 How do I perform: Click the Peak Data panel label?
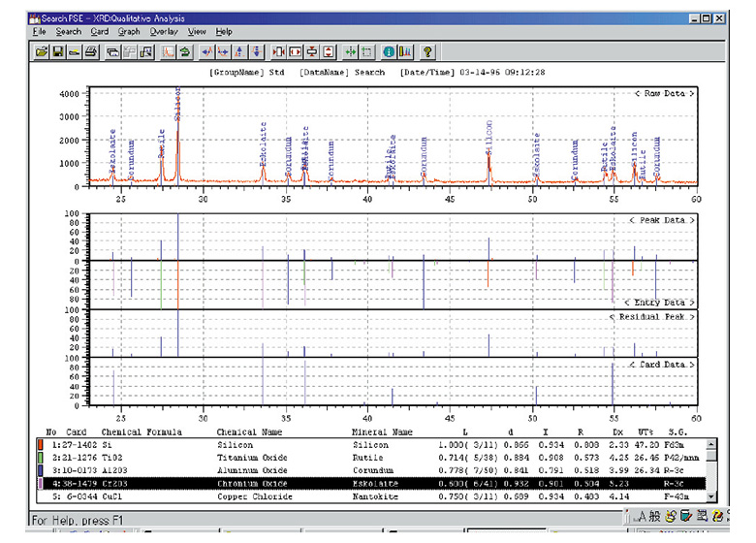pyautogui.click(x=661, y=220)
